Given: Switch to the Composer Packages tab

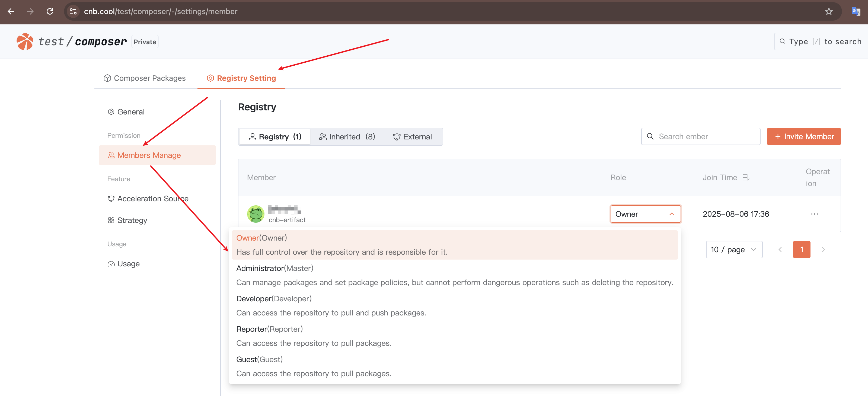Looking at the screenshot, I should pos(145,78).
